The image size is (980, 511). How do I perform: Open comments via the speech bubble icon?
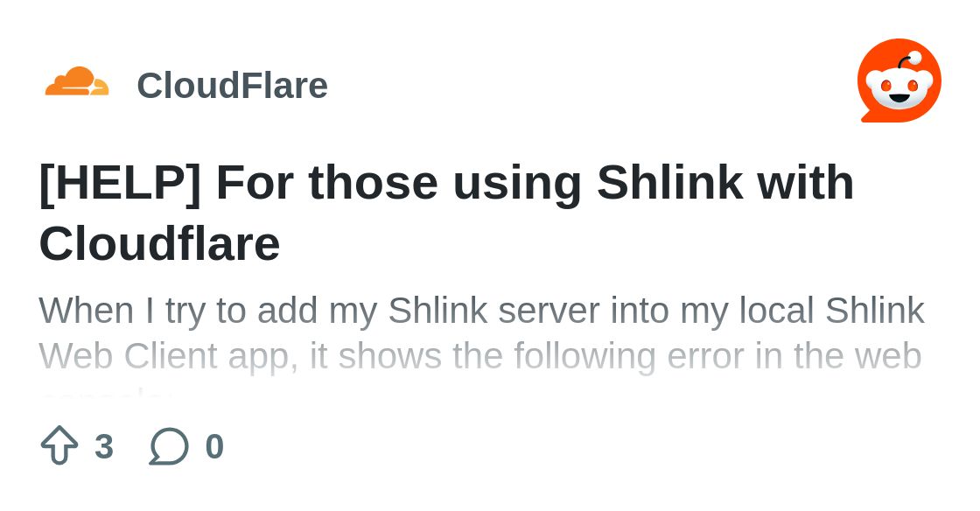169,446
